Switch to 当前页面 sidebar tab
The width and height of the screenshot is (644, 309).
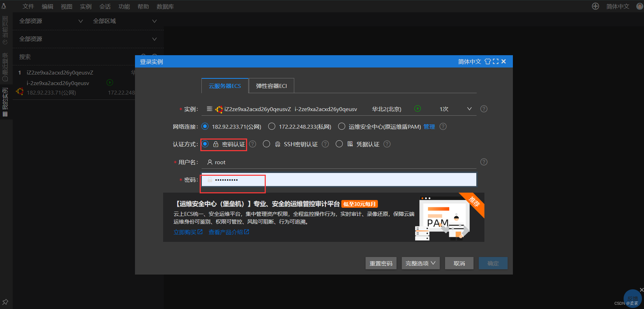5,30
